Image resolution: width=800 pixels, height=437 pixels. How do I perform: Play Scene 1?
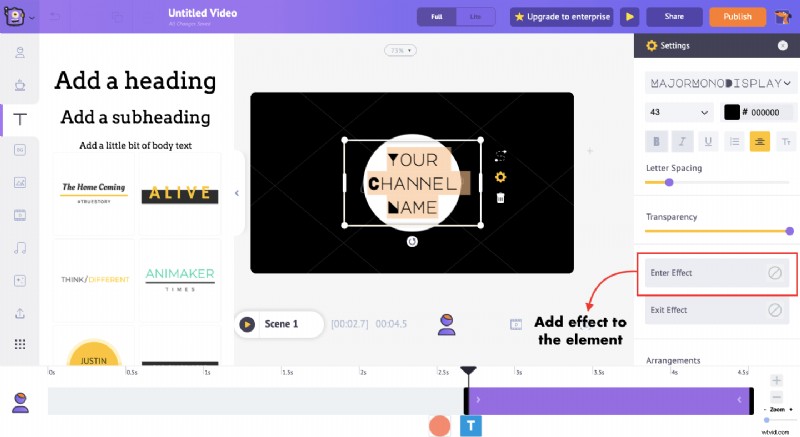[247, 324]
